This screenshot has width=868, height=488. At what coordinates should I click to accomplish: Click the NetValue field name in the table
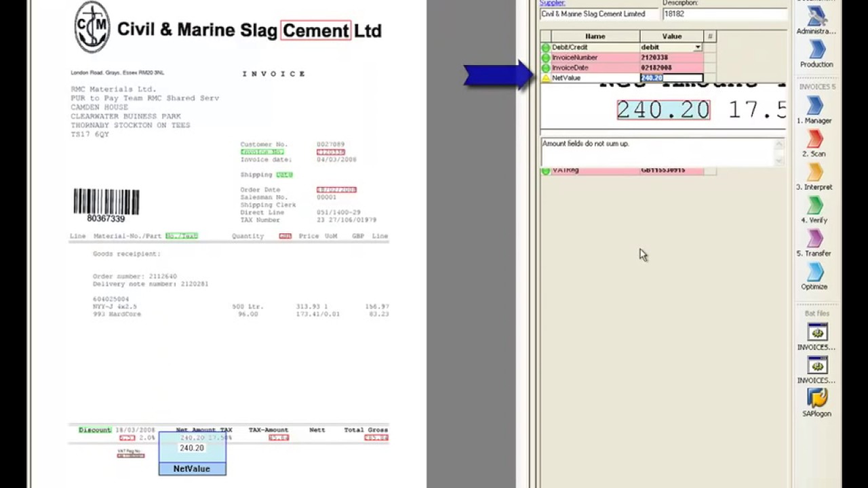pyautogui.click(x=566, y=78)
